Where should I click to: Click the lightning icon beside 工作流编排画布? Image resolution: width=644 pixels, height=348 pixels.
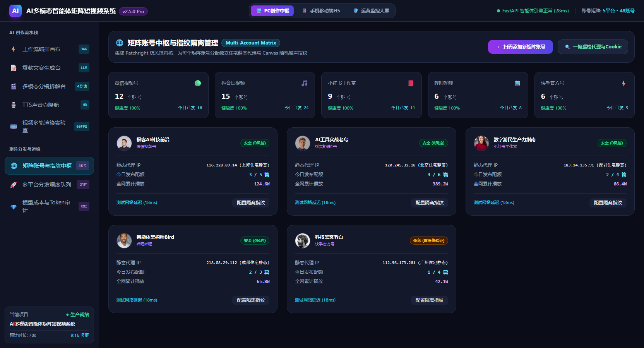[x=14, y=49]
